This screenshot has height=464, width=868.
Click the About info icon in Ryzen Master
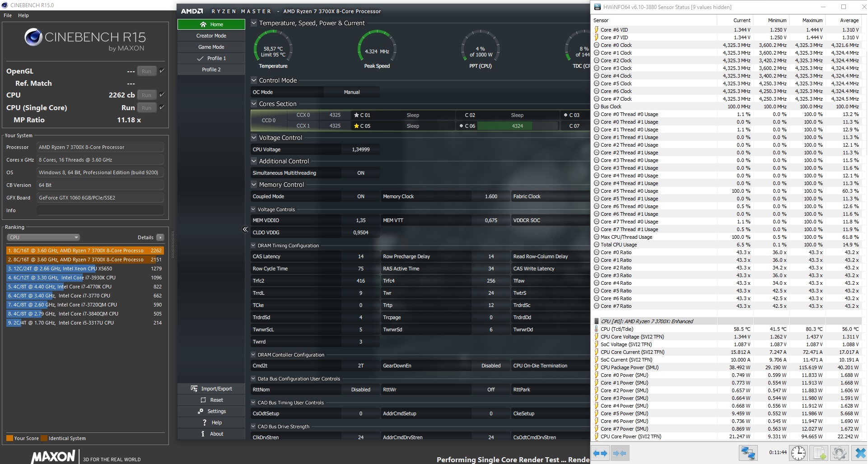203,434
